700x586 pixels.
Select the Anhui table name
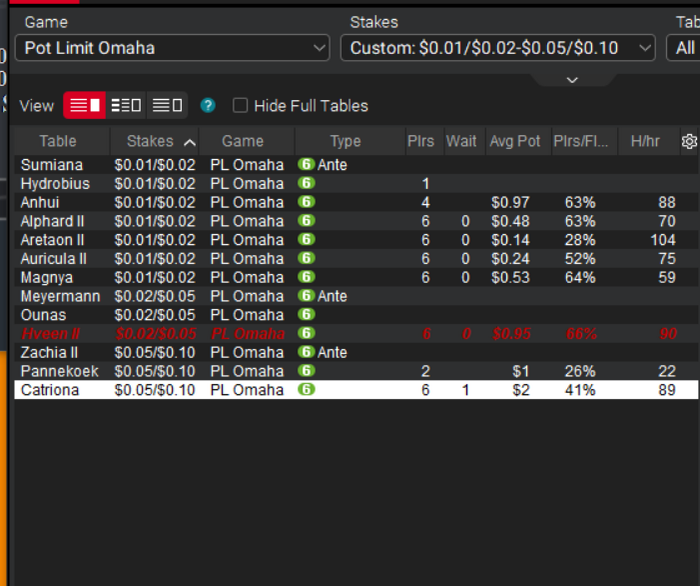[40, 203]
